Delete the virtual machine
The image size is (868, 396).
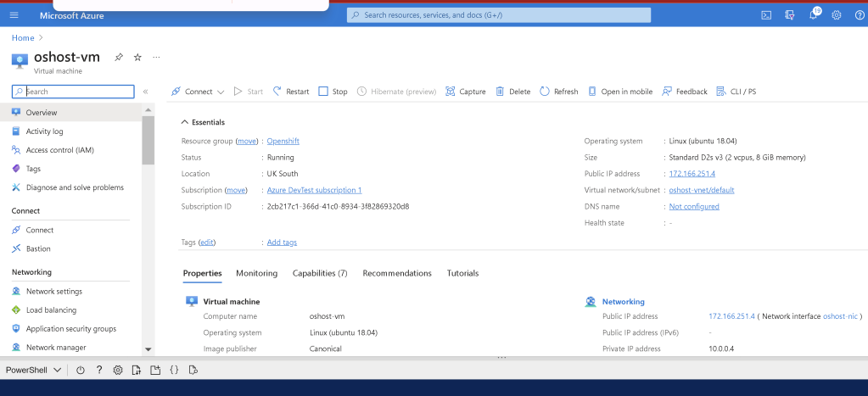513,92
